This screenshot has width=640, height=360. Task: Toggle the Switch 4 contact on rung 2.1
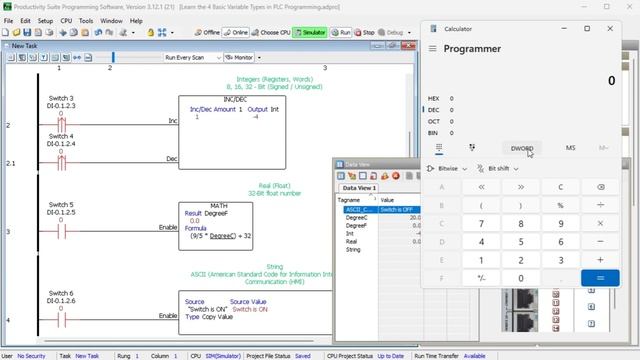[x=61, y=162]
